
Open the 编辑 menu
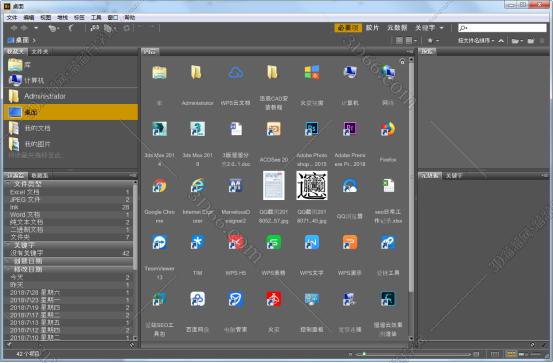pos(29,17)
